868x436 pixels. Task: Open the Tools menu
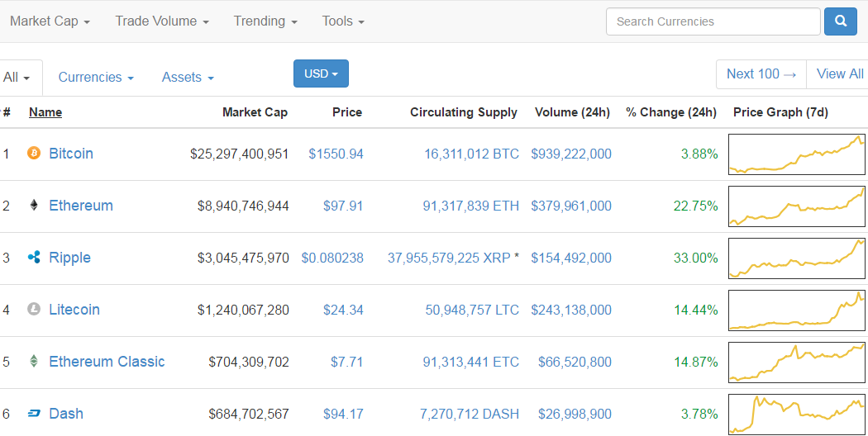(343, 21)
